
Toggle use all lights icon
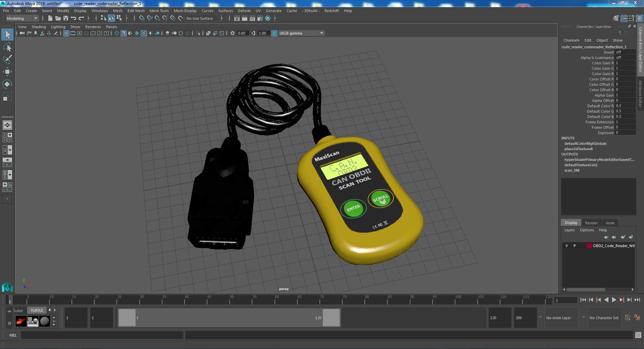[150, 33]
